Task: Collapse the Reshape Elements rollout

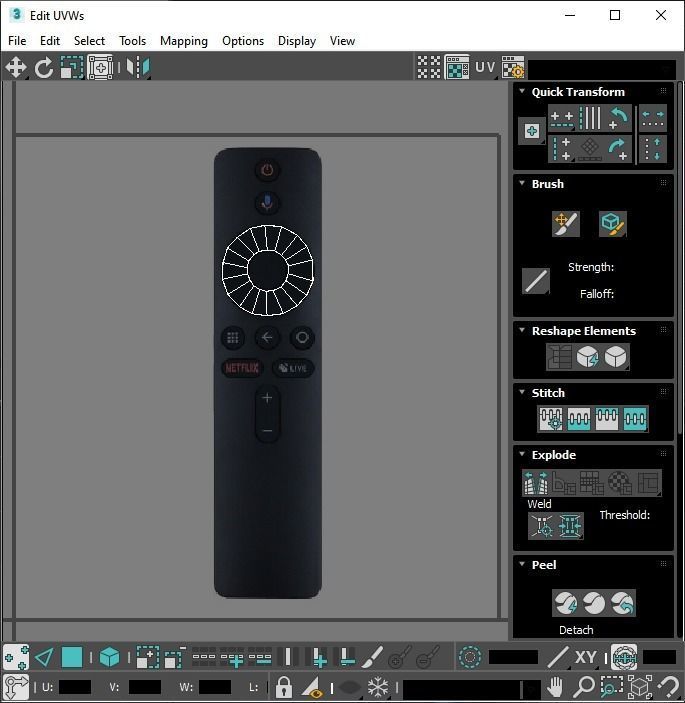Action: point(522,330)
